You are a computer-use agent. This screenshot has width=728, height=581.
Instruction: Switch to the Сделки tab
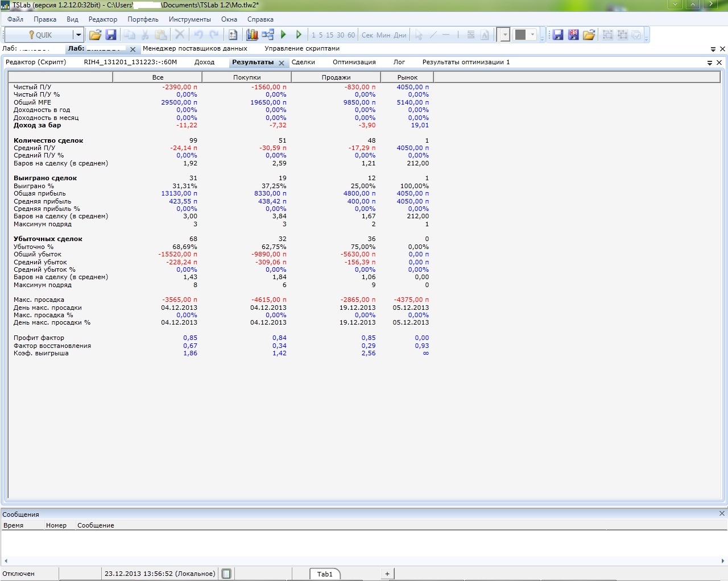(x=303, y=62)
